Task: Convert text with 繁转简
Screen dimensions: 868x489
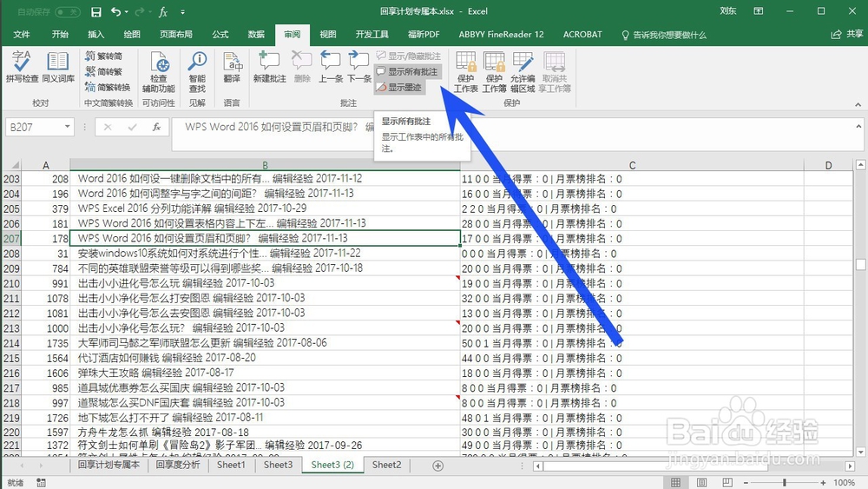Action: point(104,56)
